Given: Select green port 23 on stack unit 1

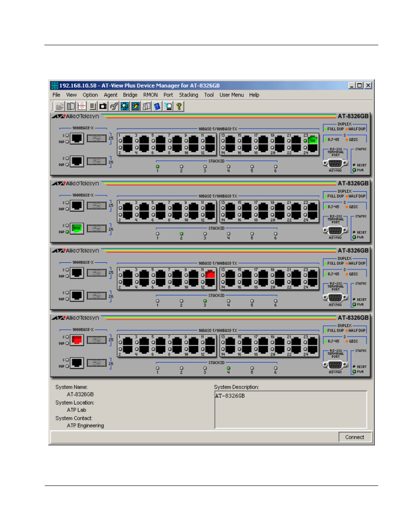Looking at the screenshot, I should [313, 140].
